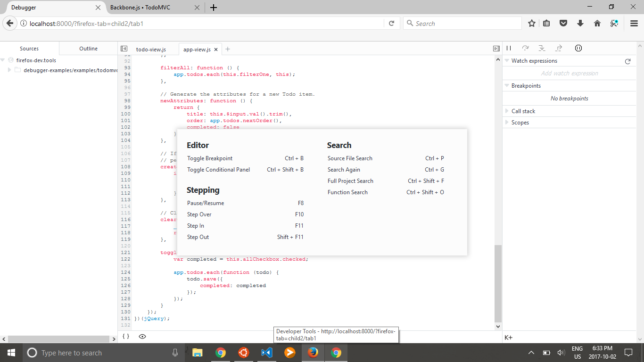Click the browser Search box

[x=462, y=24]
